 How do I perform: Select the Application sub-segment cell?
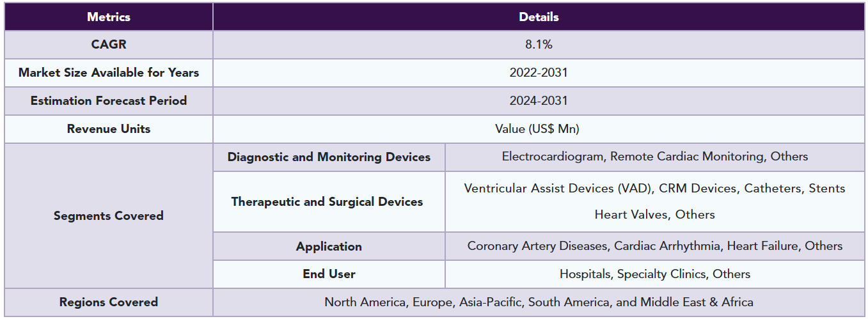(329, 247)
